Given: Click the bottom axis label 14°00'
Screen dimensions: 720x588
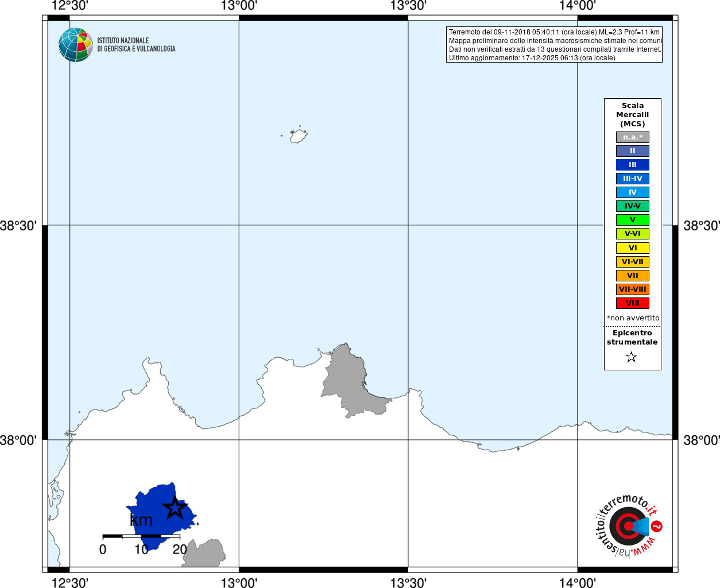Looking at the screenshot, I should pos(578,583).
